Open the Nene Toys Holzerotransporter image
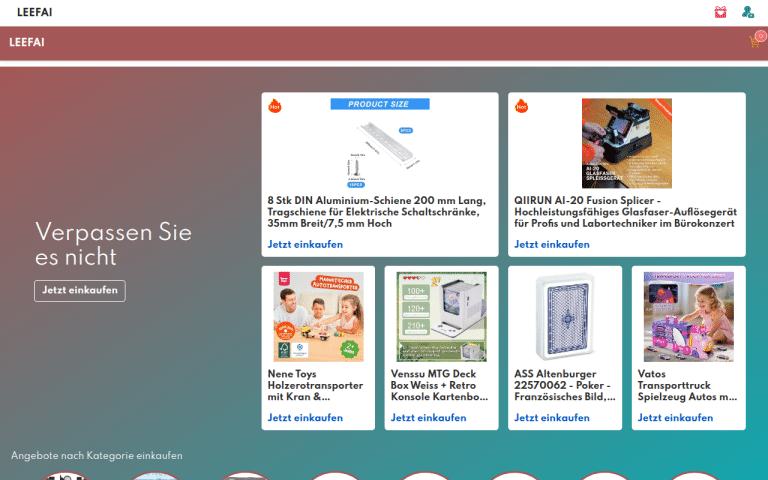 [x=318, y=317]
